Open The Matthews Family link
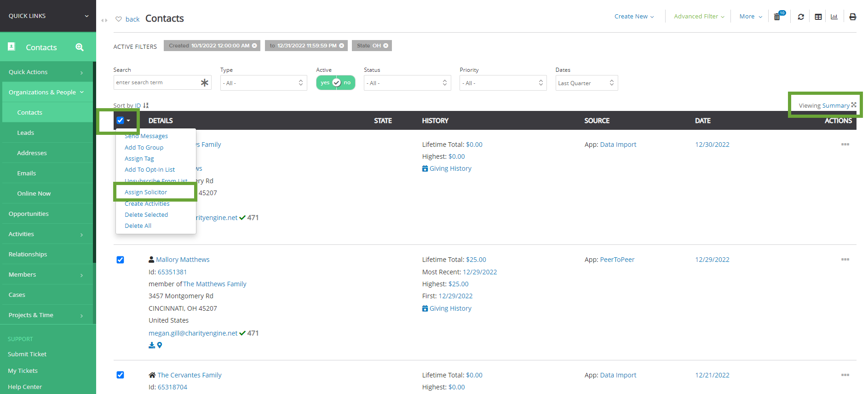This screenshot has height=394, width=868. point(215,284)
